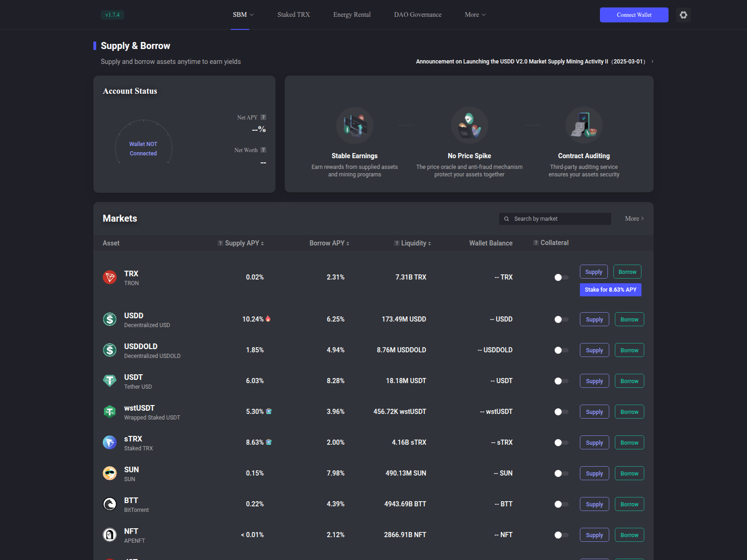Click the TRX token logo
This screenshot has width=747, height=560.
[x=110, y=277]
